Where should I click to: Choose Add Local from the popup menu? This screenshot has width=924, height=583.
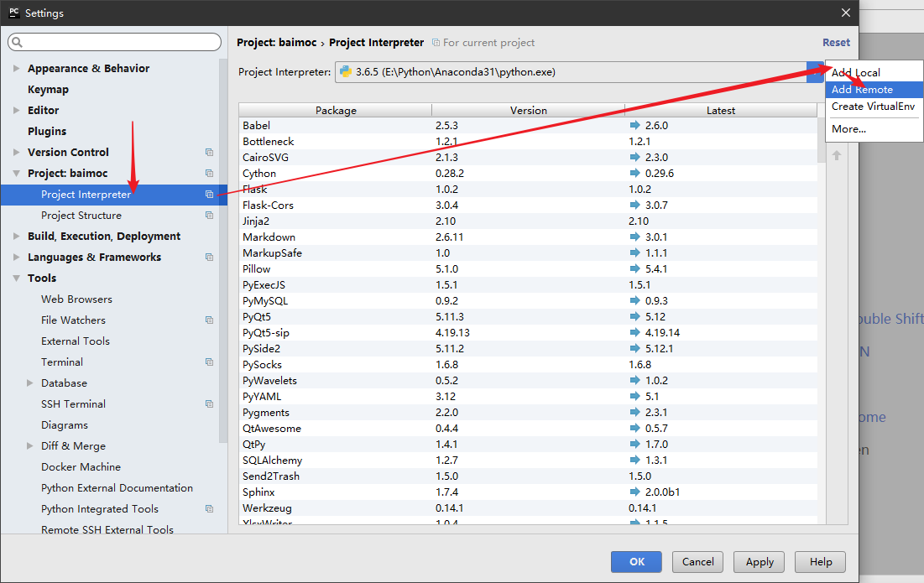pos(874,72)
